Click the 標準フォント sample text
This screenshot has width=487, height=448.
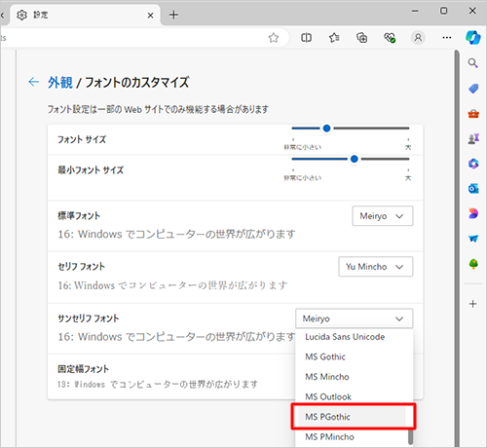pyautogui.click(x=176, y=234)
